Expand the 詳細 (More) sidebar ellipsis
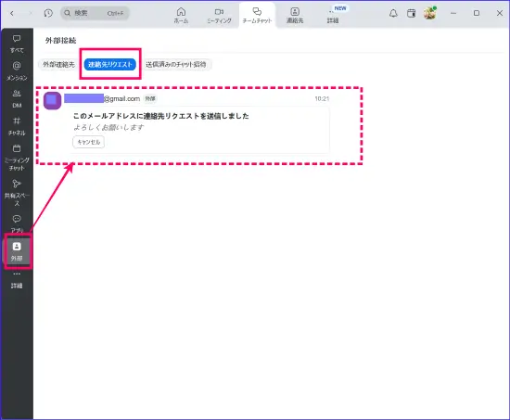The image size is (510, 420). [17, 280]
